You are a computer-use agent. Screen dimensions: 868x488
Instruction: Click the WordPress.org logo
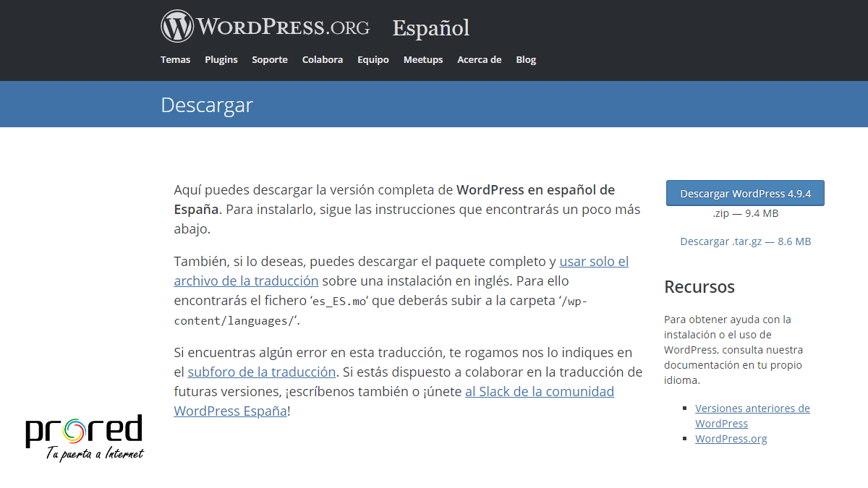point(265,27)
